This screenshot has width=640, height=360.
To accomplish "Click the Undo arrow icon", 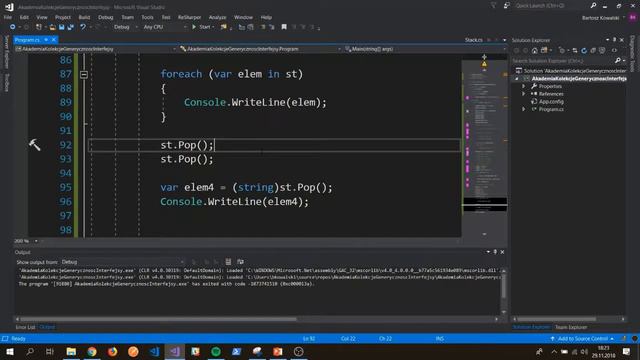I will (83, 27).
